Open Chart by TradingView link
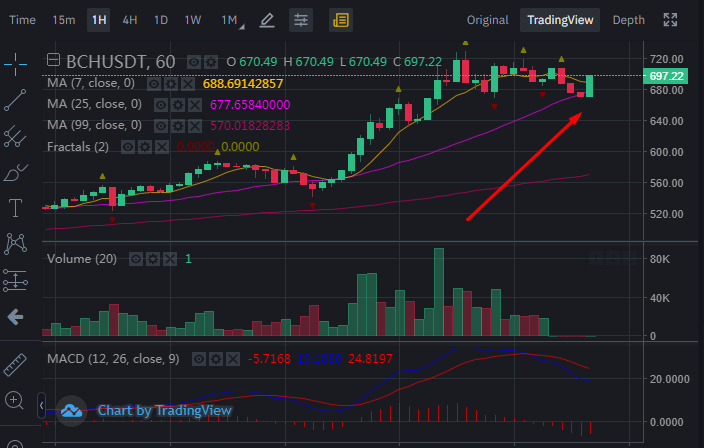 point(164,410)
